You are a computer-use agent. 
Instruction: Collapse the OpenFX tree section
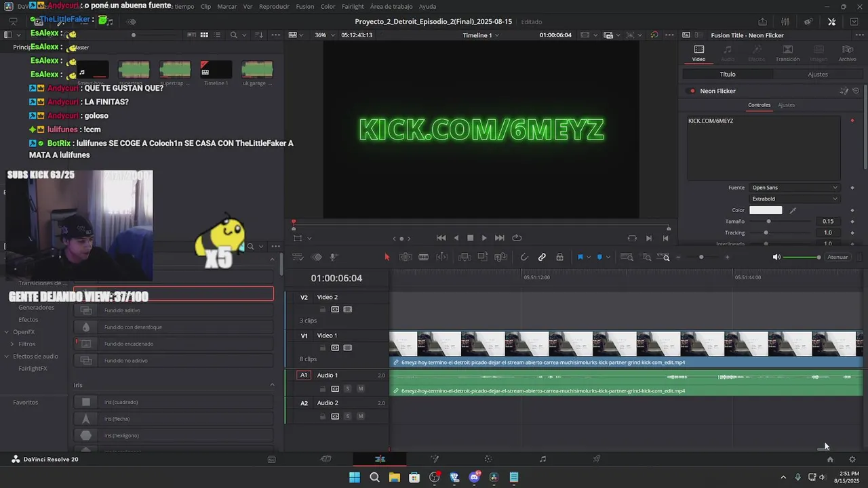(6, 331)
